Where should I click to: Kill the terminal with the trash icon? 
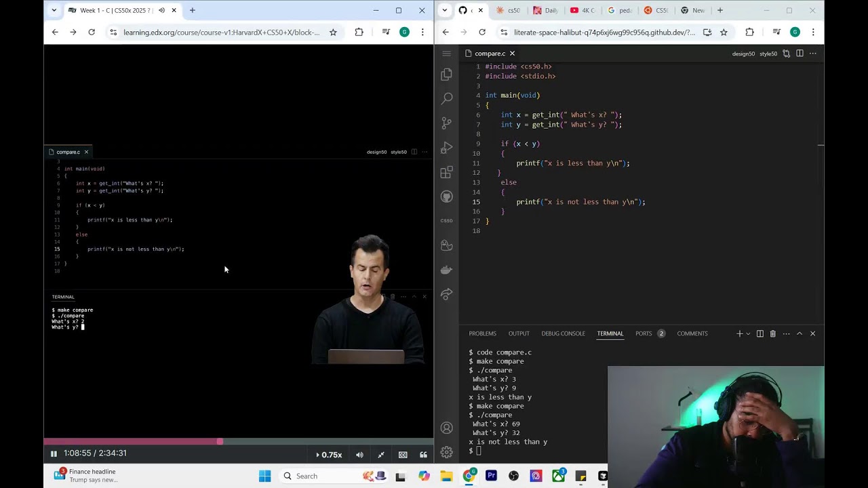click(772, 333)
